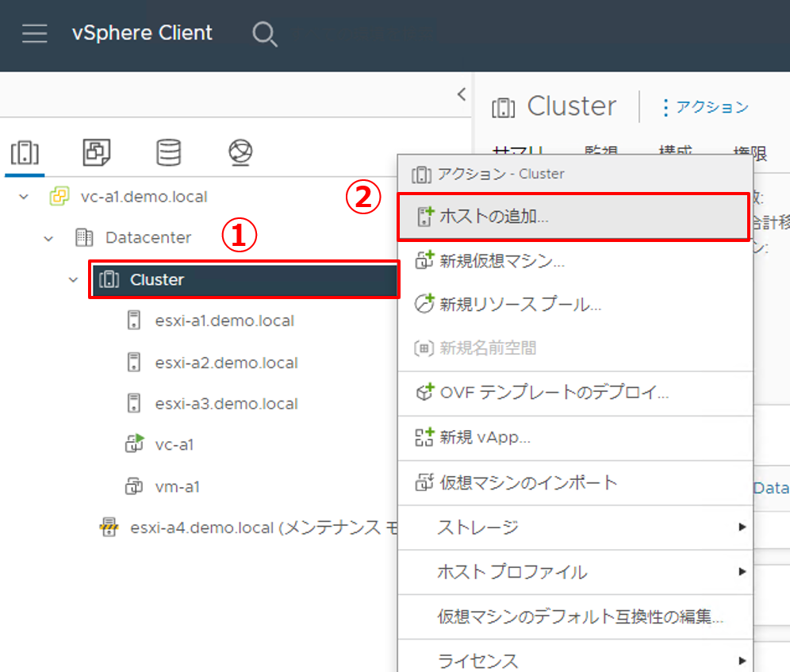
Task: Select host esxi-a3.demo.local
Action: 226,403
